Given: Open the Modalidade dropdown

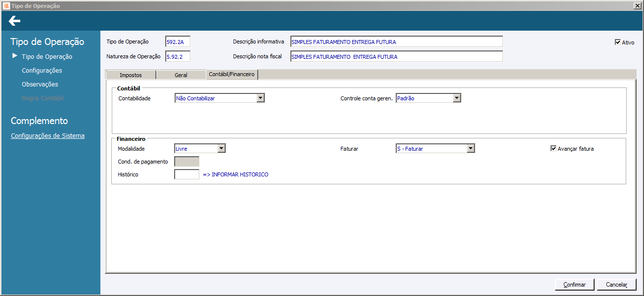Looking at the screenshot, I should (x=222, y=148).
